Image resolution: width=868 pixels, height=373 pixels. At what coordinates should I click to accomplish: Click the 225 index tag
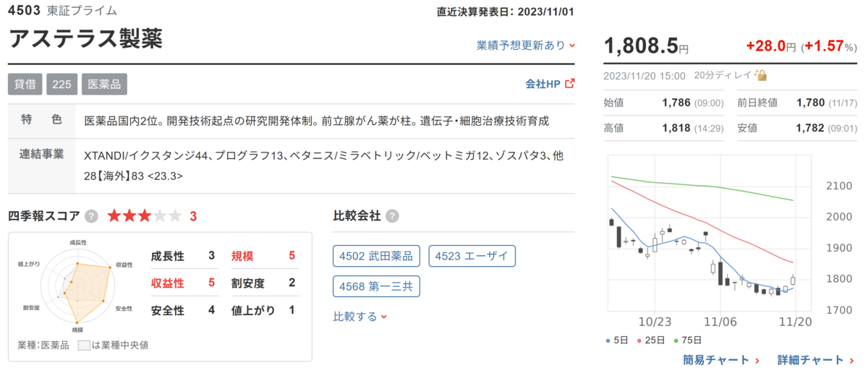62,84
